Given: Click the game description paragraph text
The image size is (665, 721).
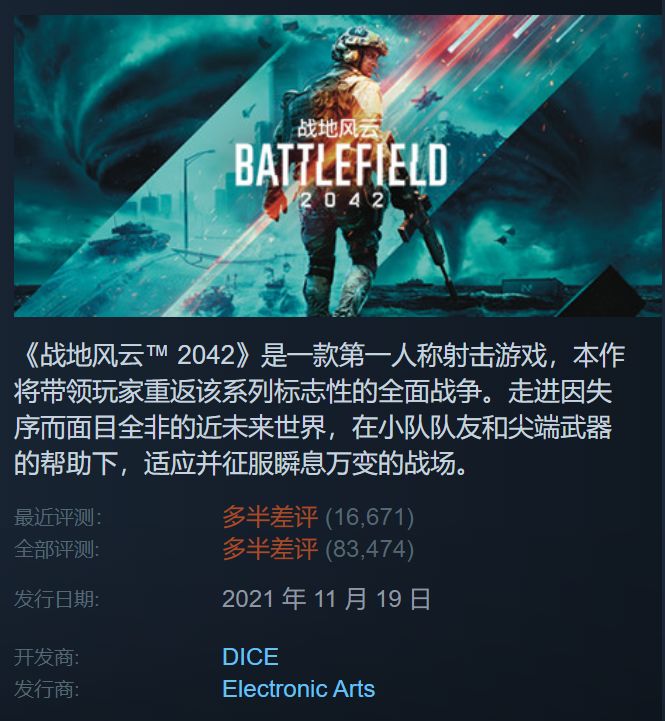Looking at the screenshot, I should click(x=319, y=409).
